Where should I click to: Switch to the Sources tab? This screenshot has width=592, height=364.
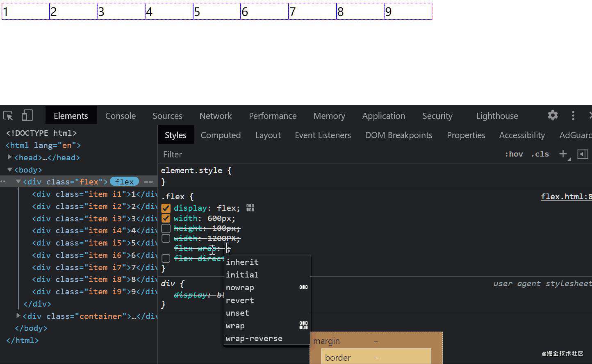[167, 116]
